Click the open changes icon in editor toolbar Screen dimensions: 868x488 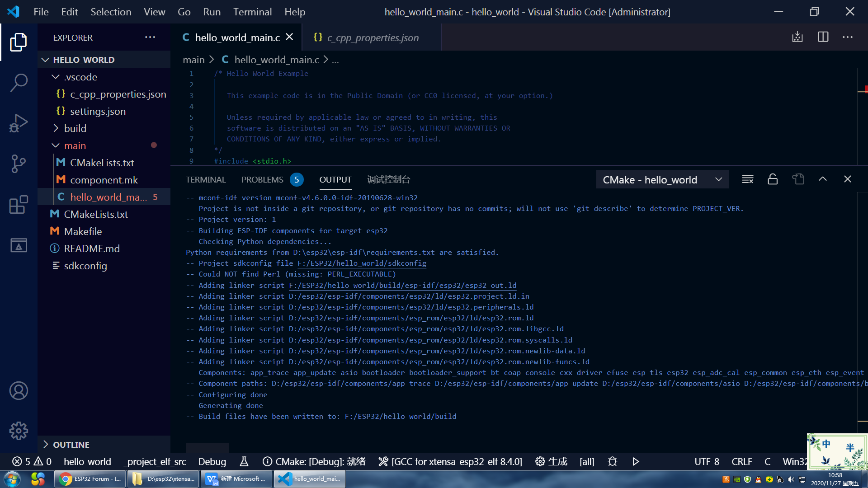(x=797, y=37)
